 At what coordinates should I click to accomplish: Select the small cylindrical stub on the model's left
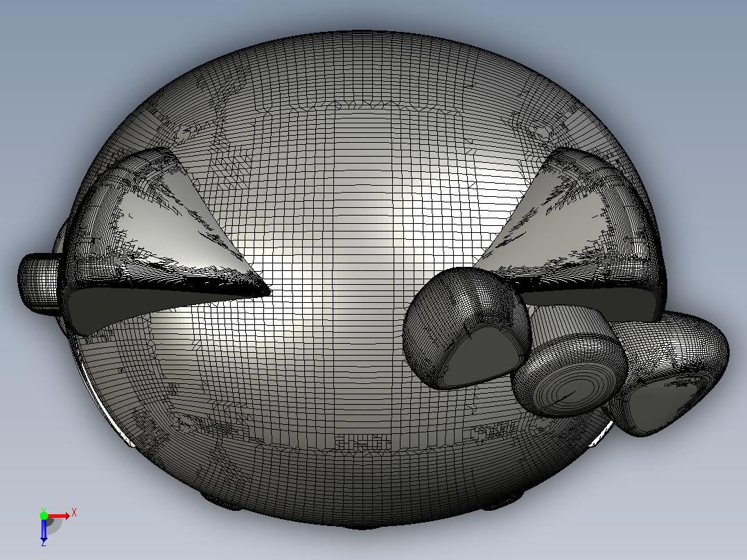point(39,283)
